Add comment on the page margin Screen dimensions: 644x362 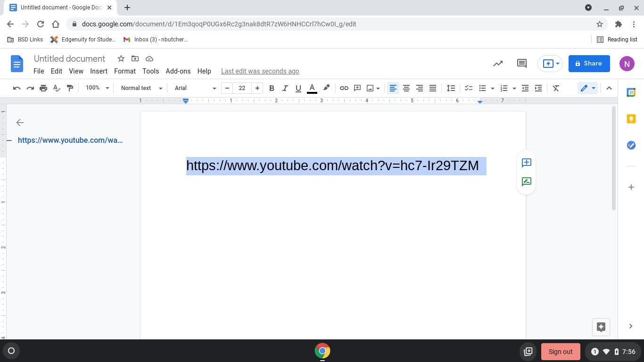(x=527, y=163)
